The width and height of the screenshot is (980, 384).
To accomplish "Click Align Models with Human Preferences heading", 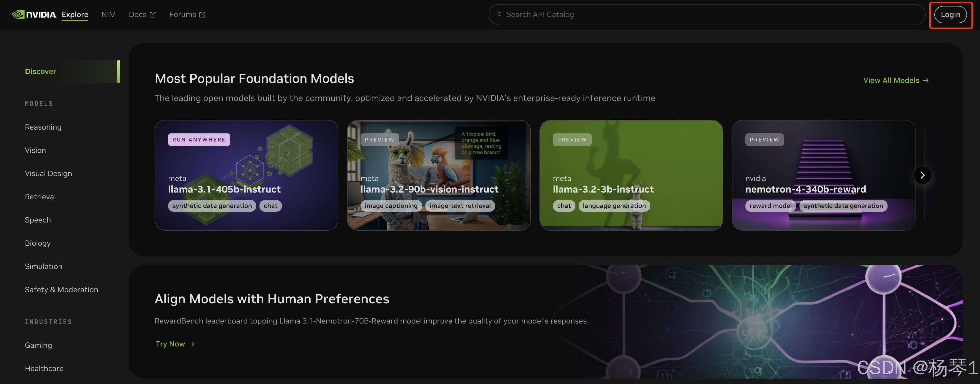I will (272, 299).
